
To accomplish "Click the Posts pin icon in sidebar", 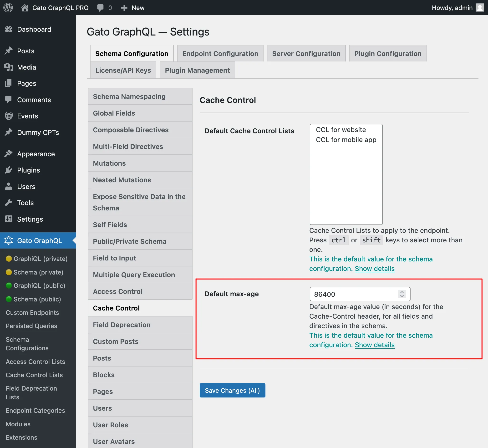I will [9, 51].
